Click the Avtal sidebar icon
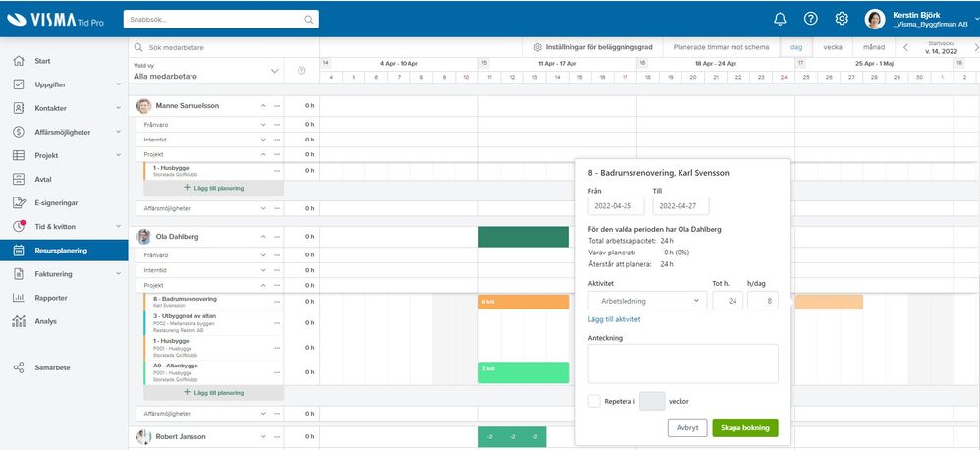This screenshot has width=980, height=450. click(x=19, y=180)
